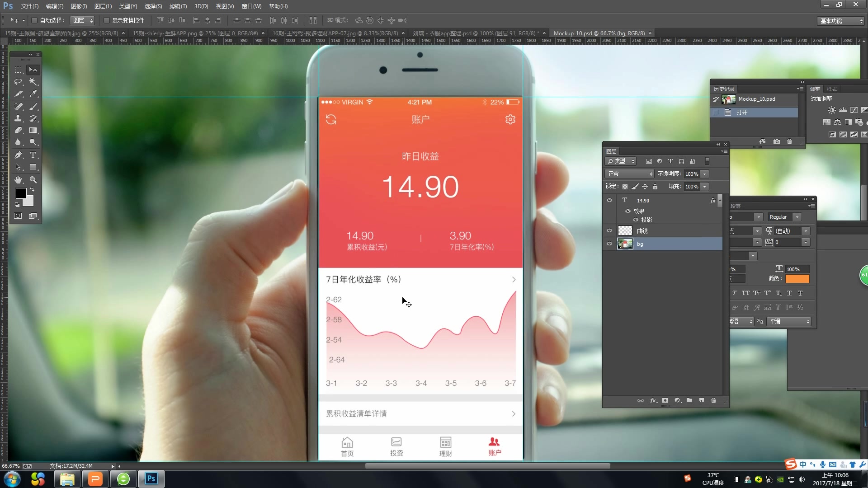
Task: Select the Pen tool
Action: (18, 155)
